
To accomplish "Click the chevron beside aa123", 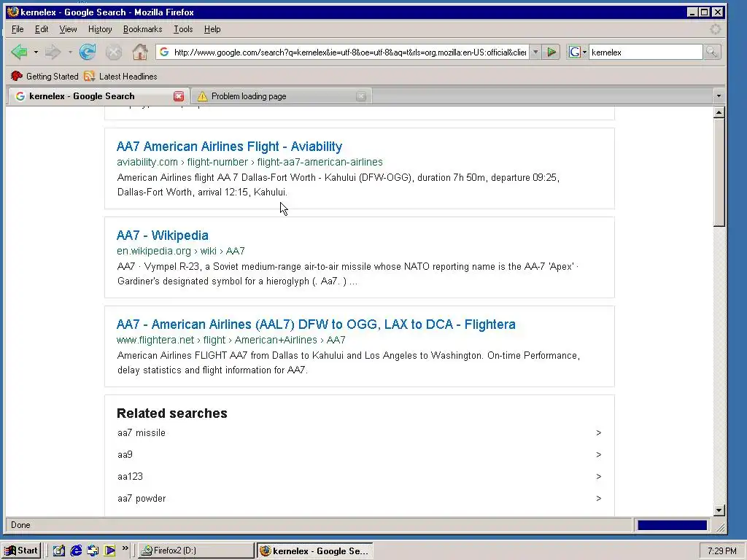I will pyautogui.click(x=599, y=477).
